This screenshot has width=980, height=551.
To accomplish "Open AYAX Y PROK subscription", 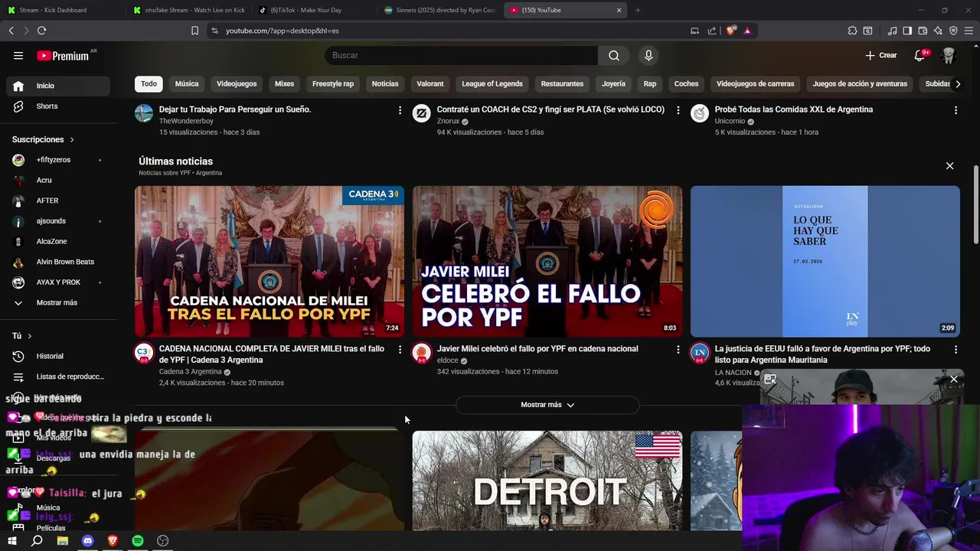I will [x=58, y=282].
